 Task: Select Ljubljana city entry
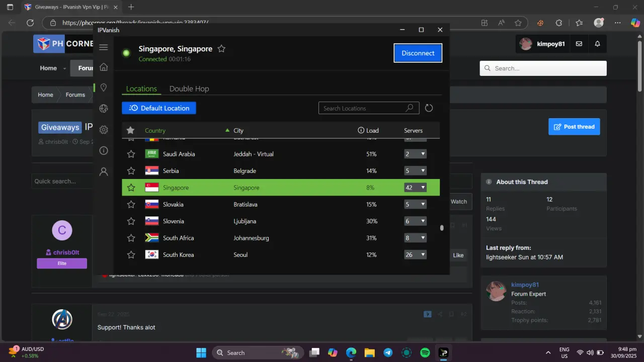(245, 221)
